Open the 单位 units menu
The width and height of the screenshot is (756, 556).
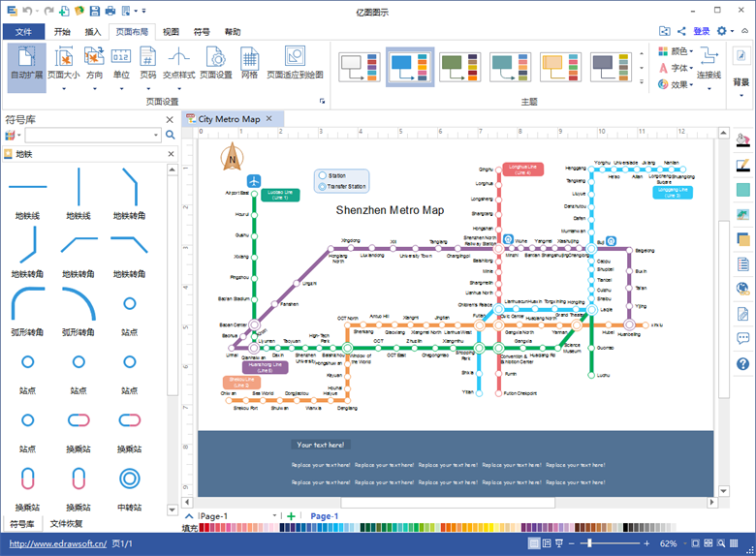[121, 68]
